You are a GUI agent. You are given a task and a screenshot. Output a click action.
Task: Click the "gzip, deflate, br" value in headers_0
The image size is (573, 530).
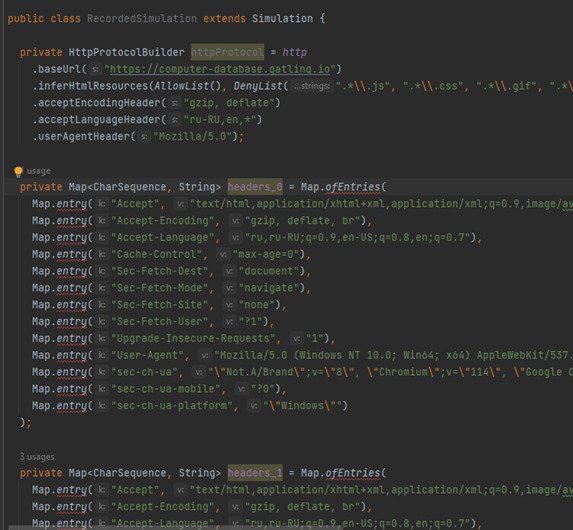(303, 220)
